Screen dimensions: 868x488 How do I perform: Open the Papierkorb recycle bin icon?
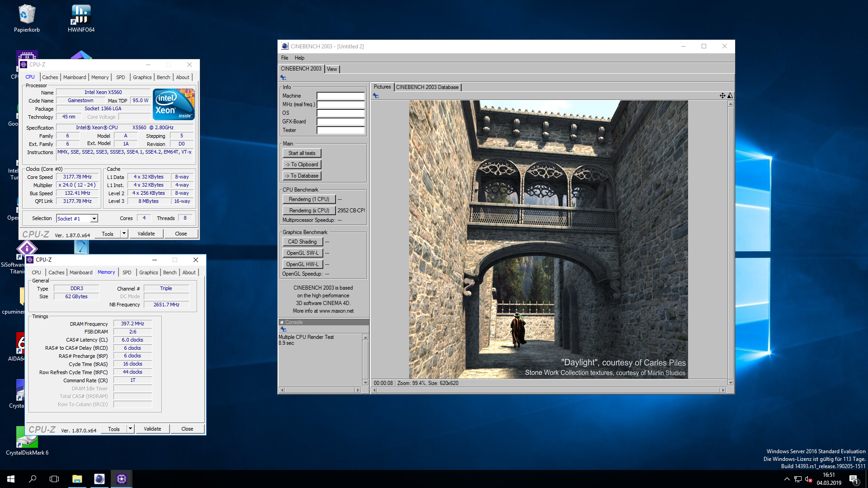tap(27, 18)
